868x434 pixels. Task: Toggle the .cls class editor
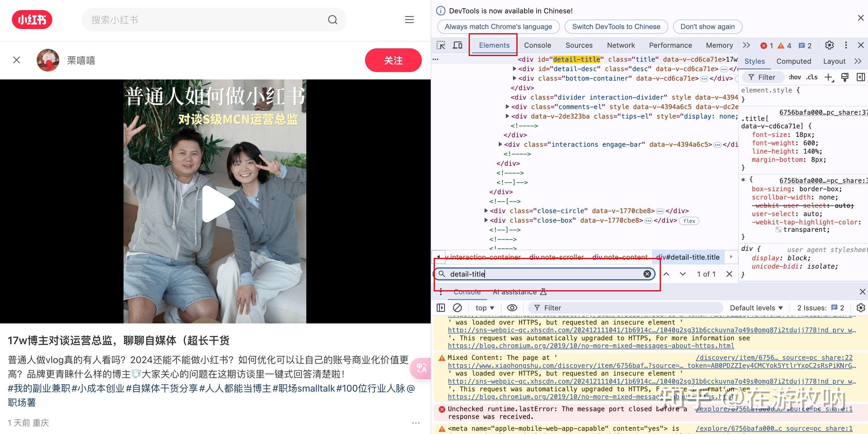812,77
